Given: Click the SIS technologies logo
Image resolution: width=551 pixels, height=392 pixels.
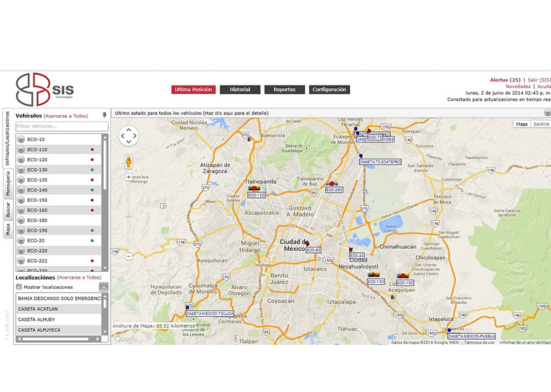Looking at the screenshot, I should click(44, 90).
